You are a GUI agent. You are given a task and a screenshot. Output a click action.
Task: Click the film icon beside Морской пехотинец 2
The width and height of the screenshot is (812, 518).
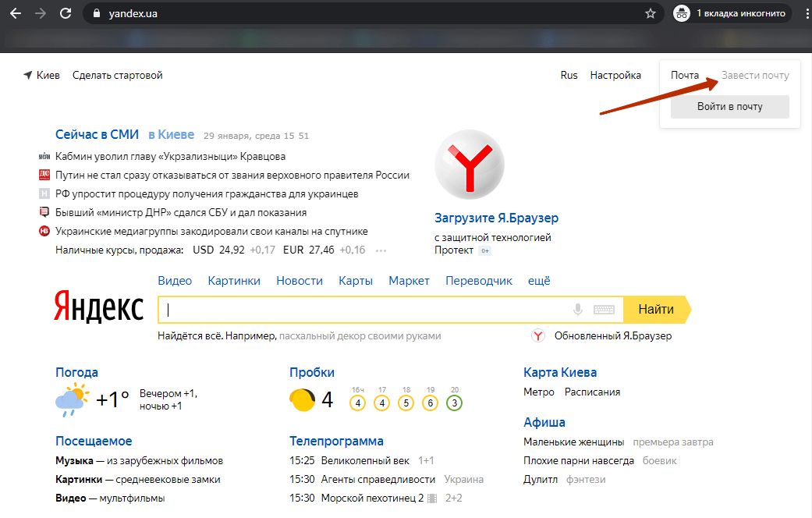tap(432, 498)
